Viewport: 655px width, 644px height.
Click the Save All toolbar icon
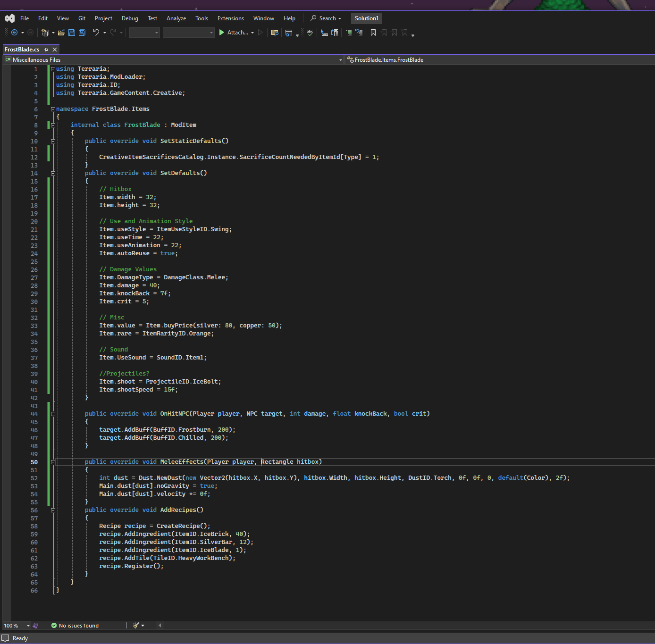pos(82,33)
